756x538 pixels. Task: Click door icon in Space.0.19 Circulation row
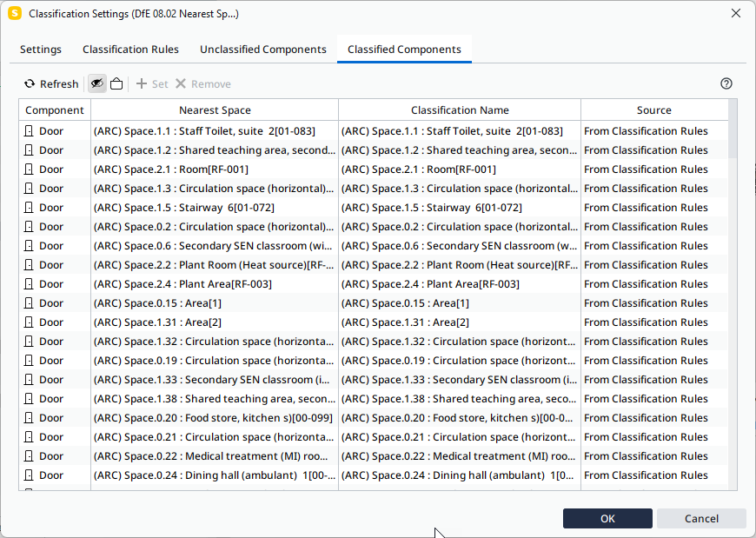click(x=29, y=361)
